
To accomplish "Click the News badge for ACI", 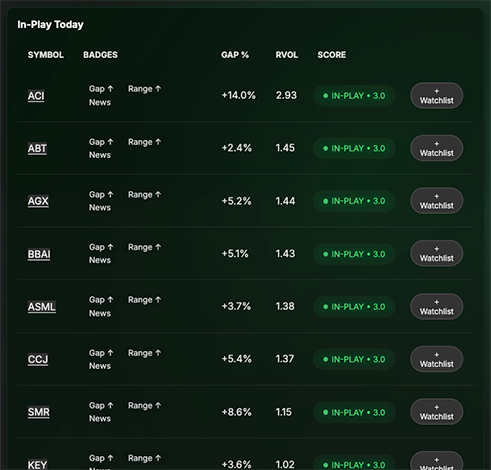I will [x=100, y=102].
